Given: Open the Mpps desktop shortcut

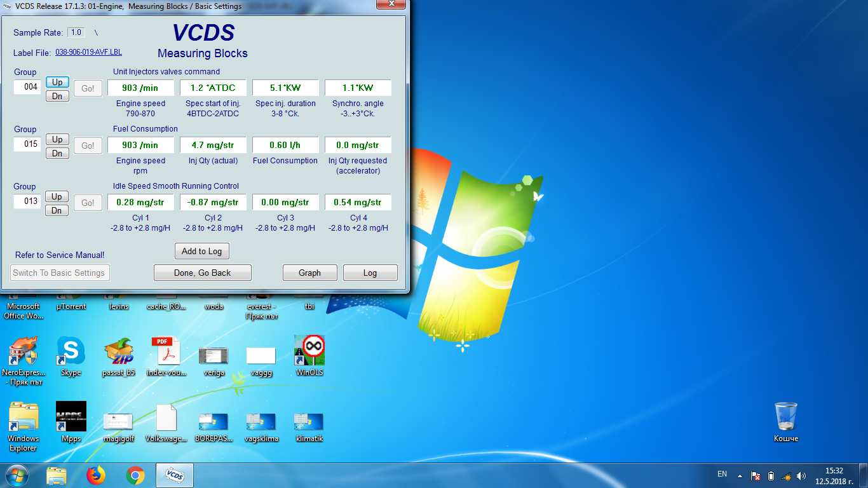Looking at the screenshot, I should tap(71, 417).
